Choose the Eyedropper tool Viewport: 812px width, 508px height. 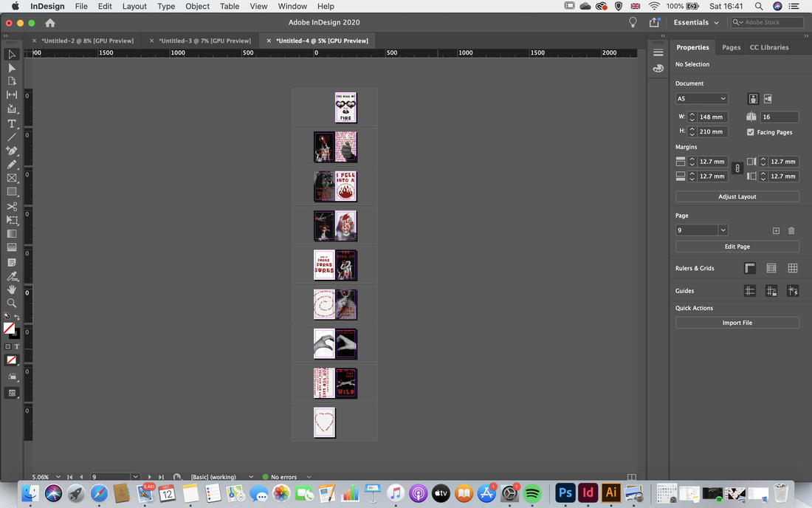click(11, 276)
